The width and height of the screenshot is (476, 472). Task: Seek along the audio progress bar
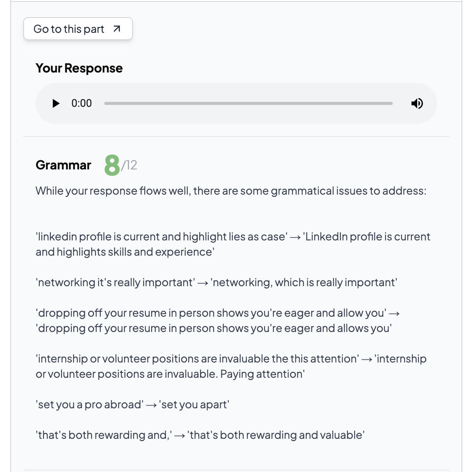click(248, 103)
